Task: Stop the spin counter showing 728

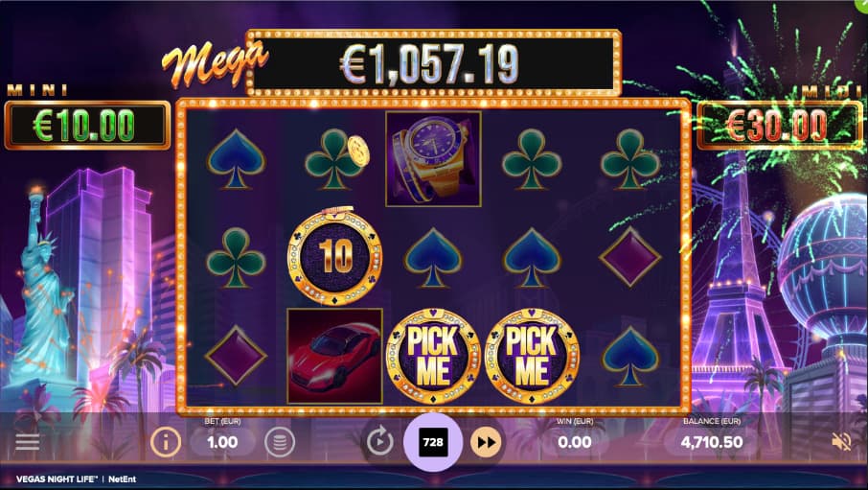Action: pyautogui.click(x=433, y=442)
